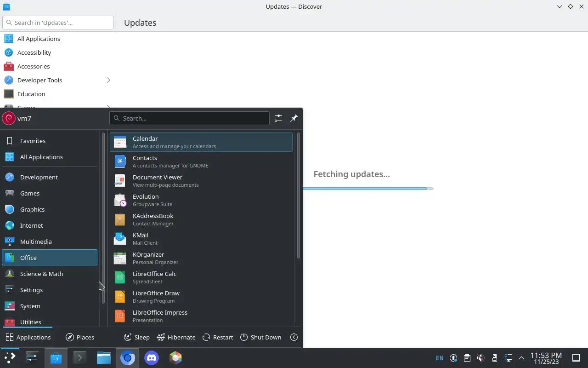Open Education category in Discover
The height and width of the screenshot is (368, 588).
click(58, 94)
